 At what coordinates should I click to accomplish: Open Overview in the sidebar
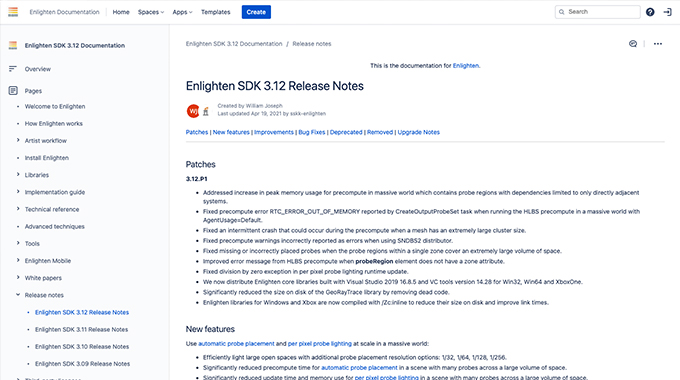pos(38,69)
